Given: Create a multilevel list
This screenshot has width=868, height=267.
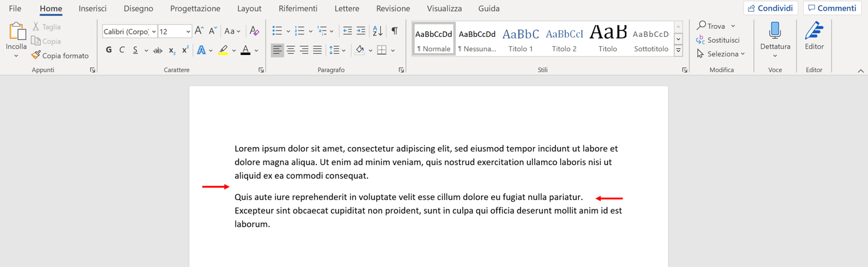Looking at the screenshot, I should [x=322, y=31].
